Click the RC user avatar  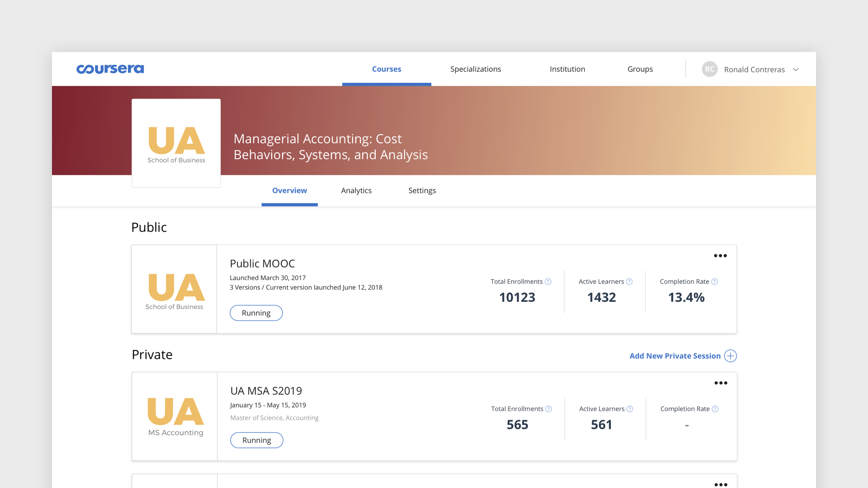tap(710, 69)
